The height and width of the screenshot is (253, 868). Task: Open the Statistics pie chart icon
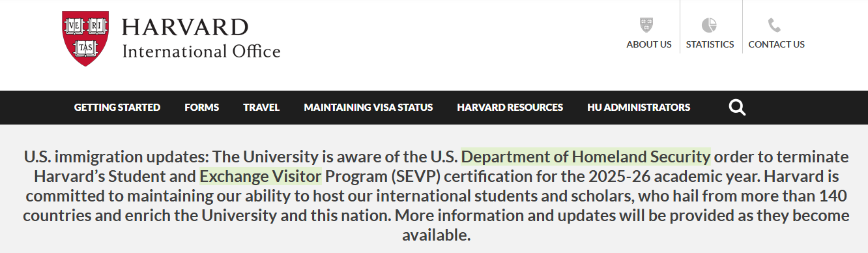click(x=709, y=25)
